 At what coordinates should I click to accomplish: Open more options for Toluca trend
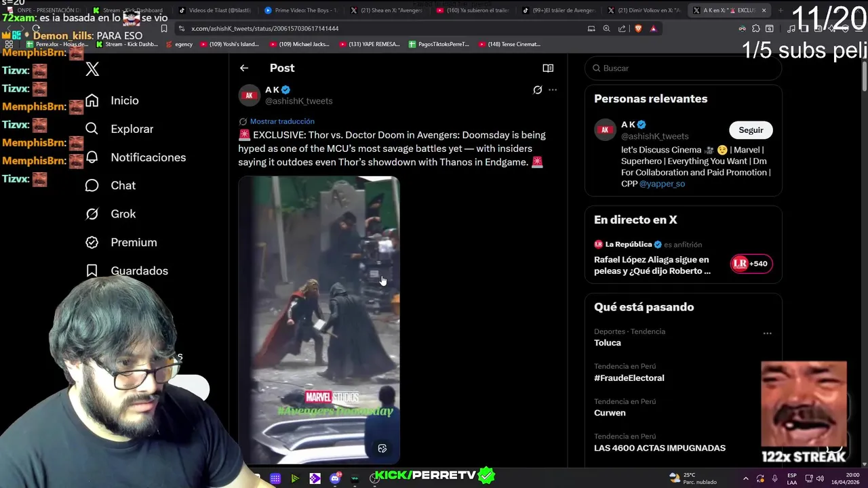[767, 333]
